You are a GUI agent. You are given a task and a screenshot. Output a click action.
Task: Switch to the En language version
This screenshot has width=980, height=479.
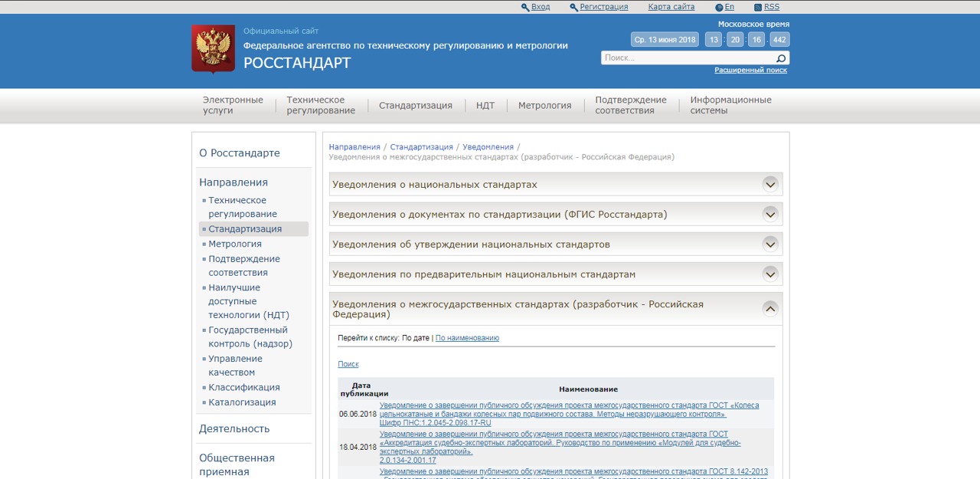coord(729,7)
